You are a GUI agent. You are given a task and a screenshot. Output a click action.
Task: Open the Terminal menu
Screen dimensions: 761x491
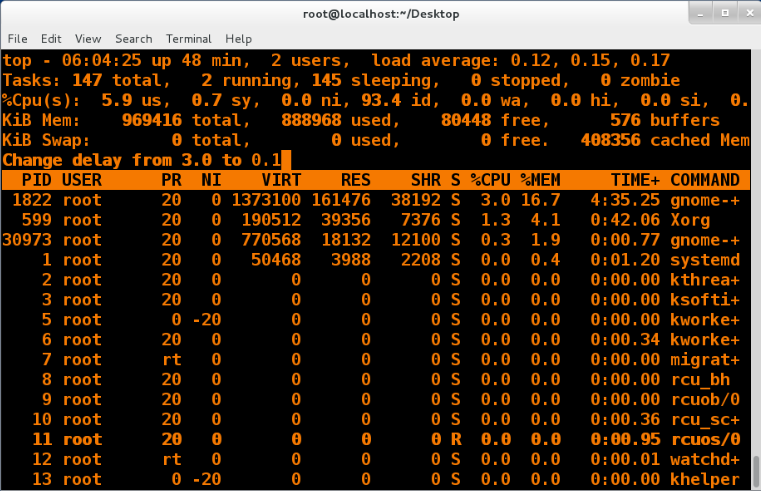[189, 39]
